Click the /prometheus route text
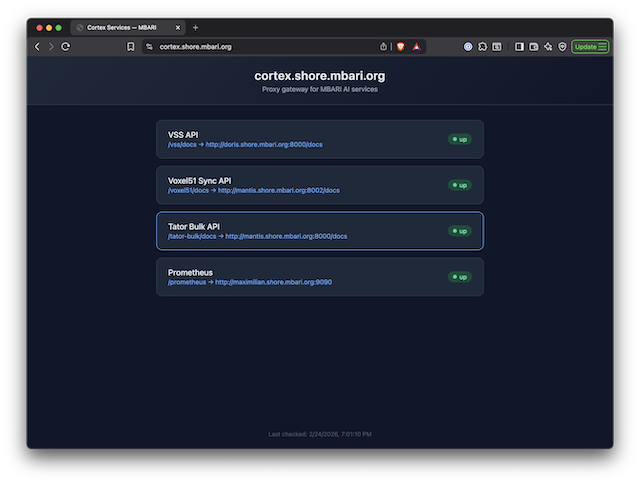This screenshot has width=640, height=484. (x=187, y=282)
